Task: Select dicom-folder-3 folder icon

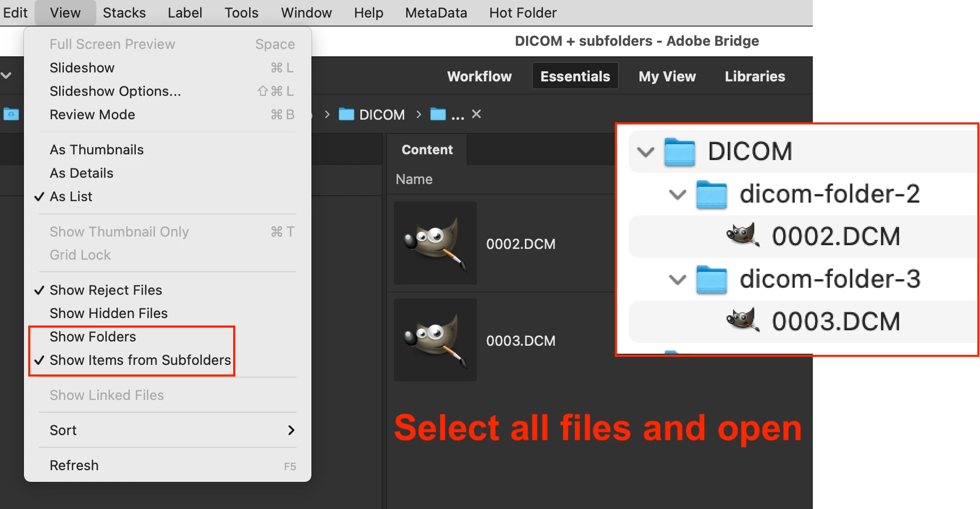Action: 712,279
